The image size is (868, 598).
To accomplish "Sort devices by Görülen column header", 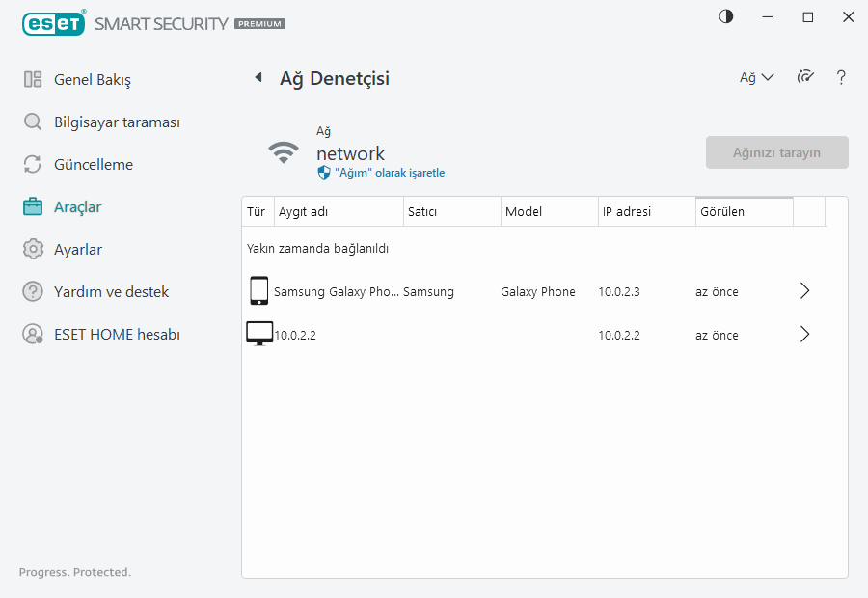I will click(743, 211).
